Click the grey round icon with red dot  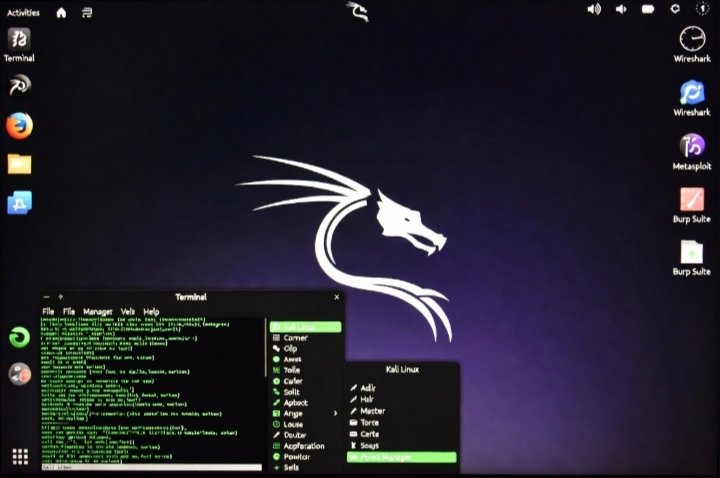pyautogui.click(x=20, y=373)
